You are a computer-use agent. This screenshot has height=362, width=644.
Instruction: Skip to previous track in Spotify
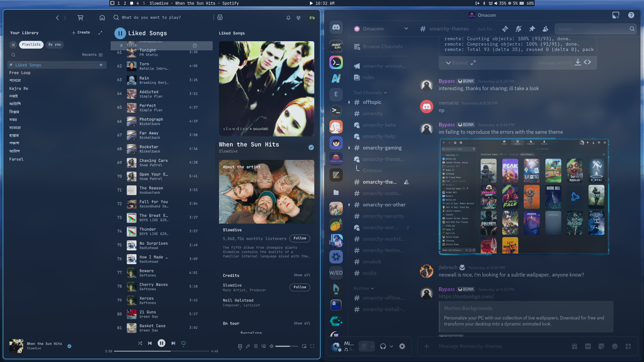[x=150, y=343]
